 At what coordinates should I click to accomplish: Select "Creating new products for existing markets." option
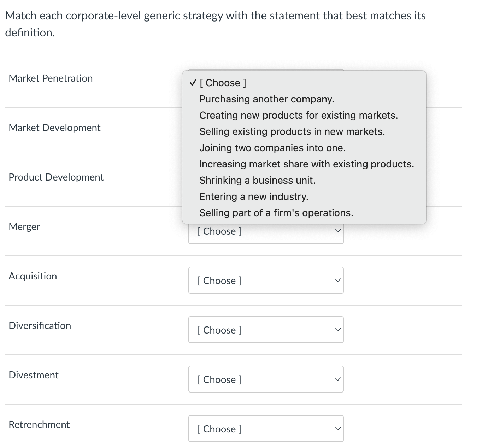point(299,115)
